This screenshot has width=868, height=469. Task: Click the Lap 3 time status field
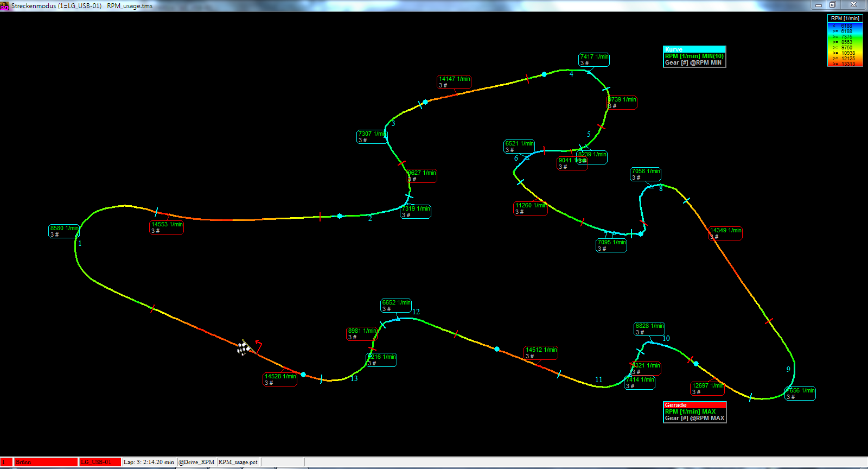point(149,462)
